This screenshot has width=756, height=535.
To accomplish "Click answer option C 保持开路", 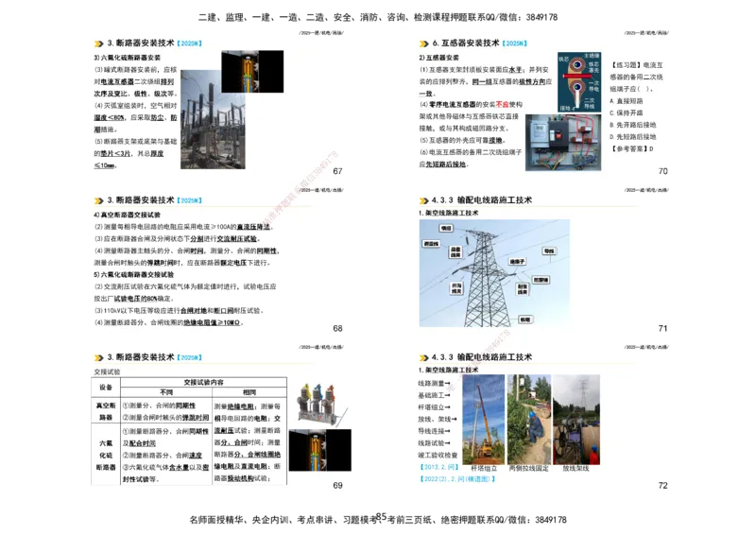I will coord(627,112).
